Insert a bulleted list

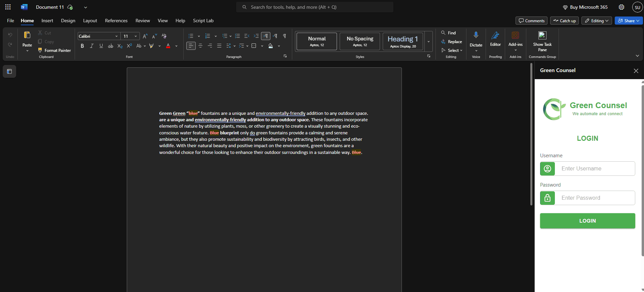click(191, 36)
